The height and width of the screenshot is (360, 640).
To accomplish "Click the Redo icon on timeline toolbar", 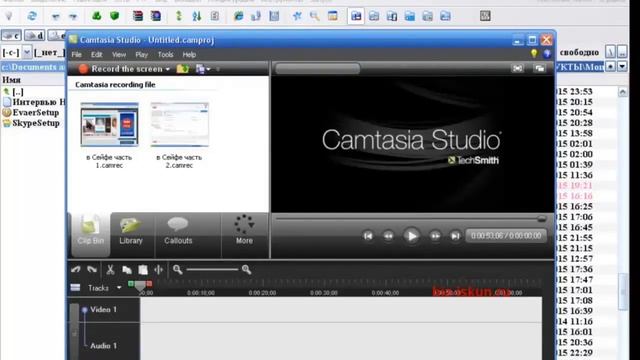I will pyautogui.click(x=92, y=269).
